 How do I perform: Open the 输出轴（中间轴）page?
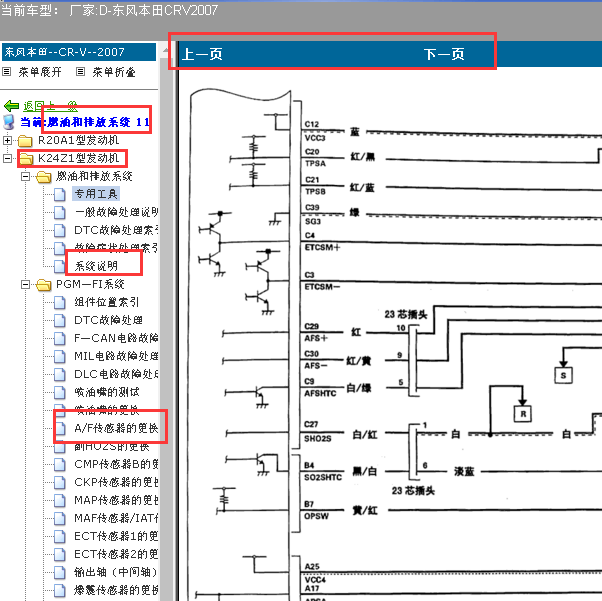coord(116,572)
